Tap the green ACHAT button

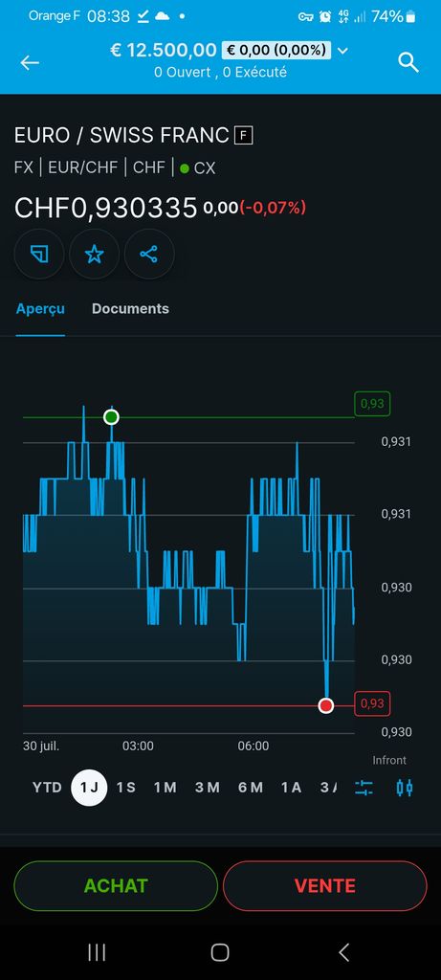[x=116, y=885]
